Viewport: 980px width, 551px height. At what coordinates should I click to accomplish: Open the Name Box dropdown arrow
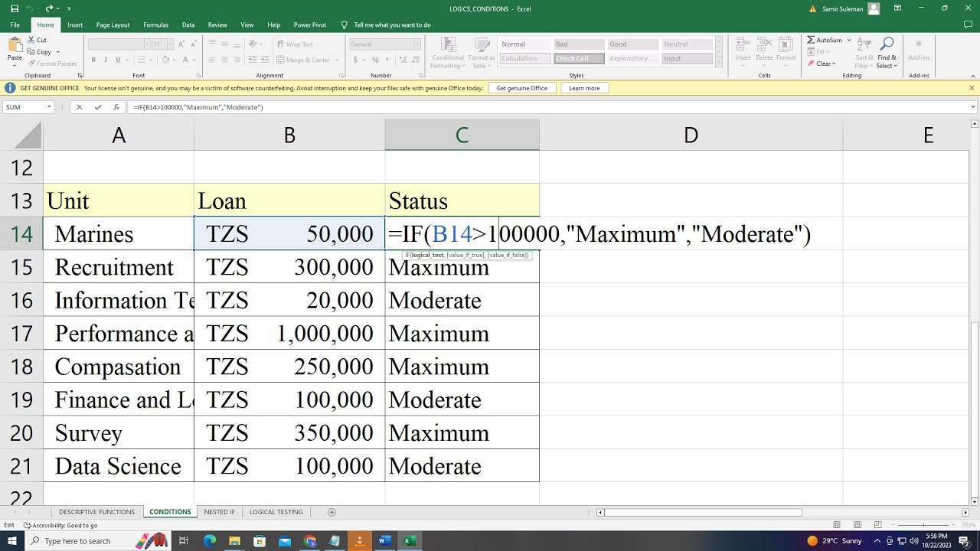50,107
